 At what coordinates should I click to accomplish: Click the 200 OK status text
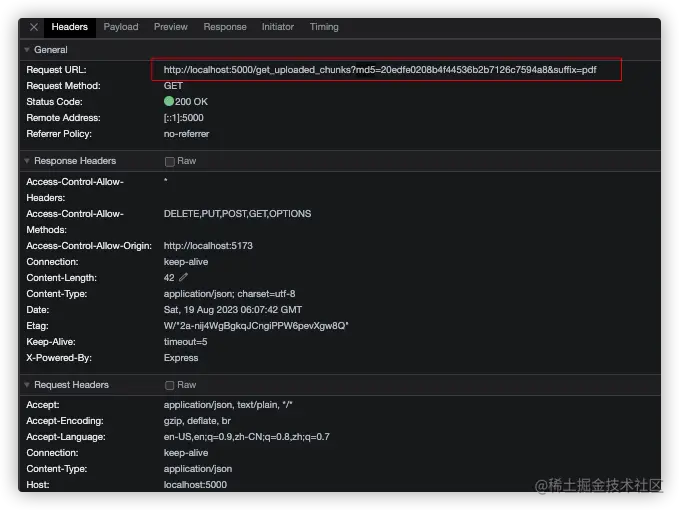[191, 102]
